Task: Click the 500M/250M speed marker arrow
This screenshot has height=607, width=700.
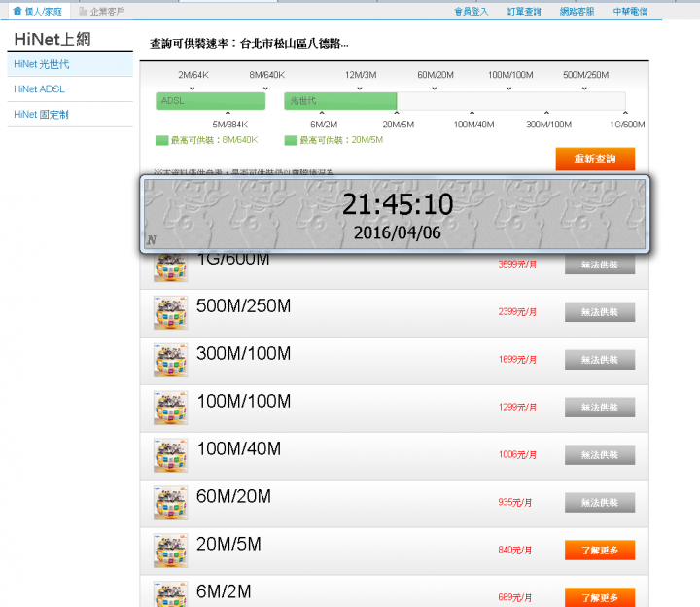Action: pyautogui.click(x=584, y=89)
